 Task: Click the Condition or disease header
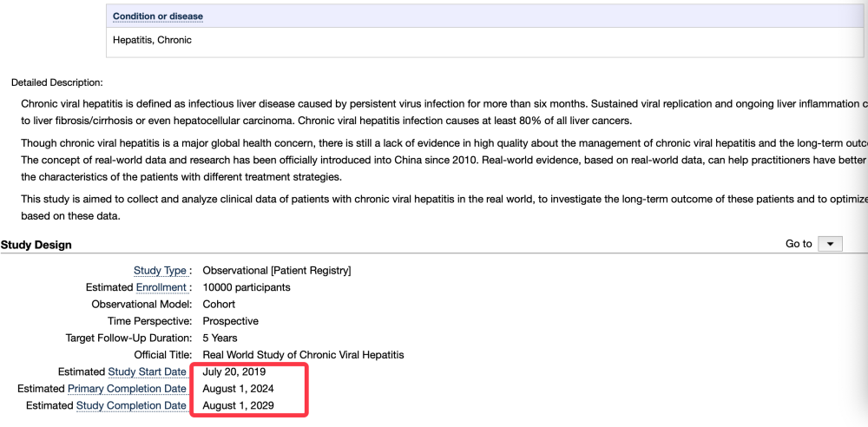[158, 16]
